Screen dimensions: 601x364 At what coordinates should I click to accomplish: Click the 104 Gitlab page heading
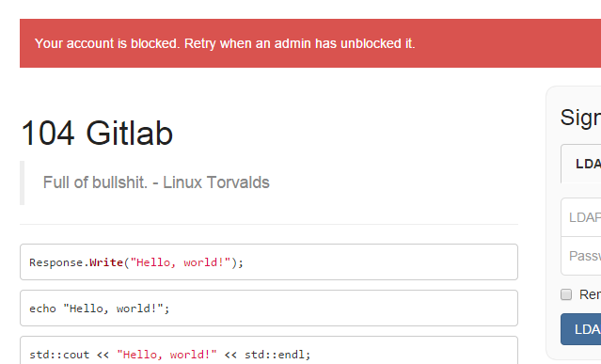click(x=97, y=133)
